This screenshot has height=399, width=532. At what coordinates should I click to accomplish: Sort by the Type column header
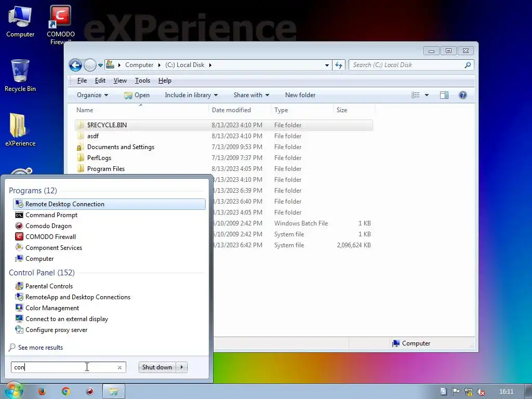tap(302, 110)
